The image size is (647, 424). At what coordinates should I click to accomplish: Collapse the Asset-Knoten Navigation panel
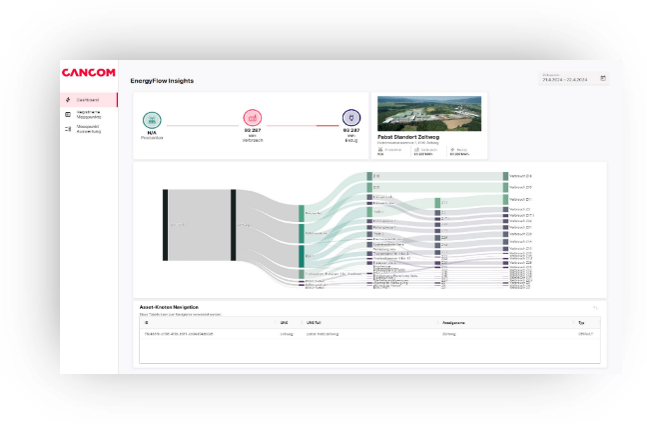coord(595,307)
